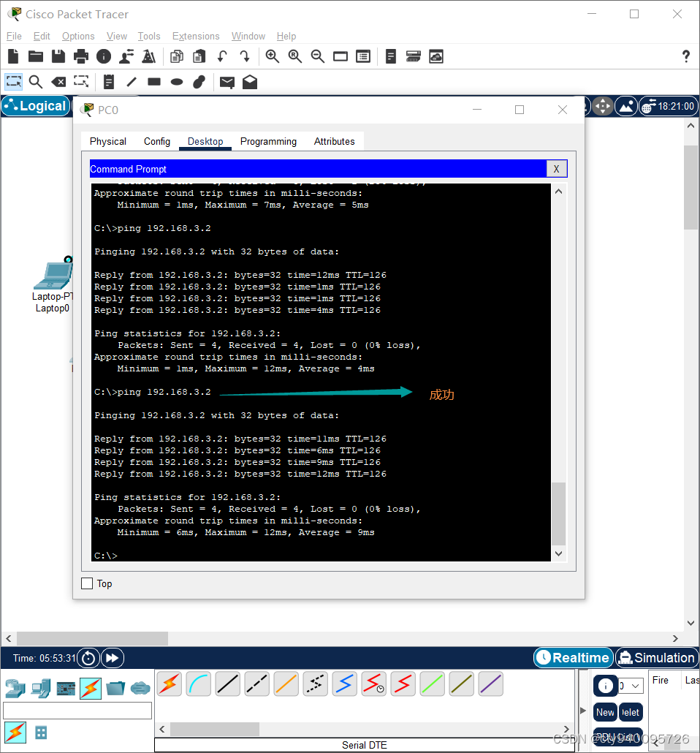
Task: Choose the copper straight-through cable
Action: pos(227,684)
